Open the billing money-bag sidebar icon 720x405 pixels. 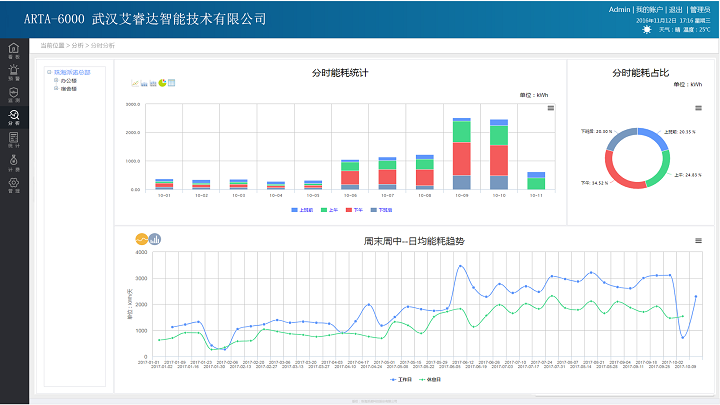click(13, 161)
